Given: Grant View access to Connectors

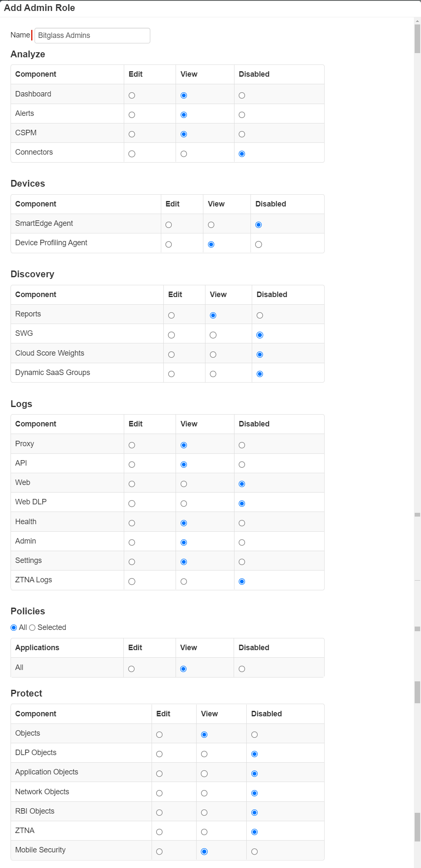Looking at the screenshot, I should click(x=183, y=154).
